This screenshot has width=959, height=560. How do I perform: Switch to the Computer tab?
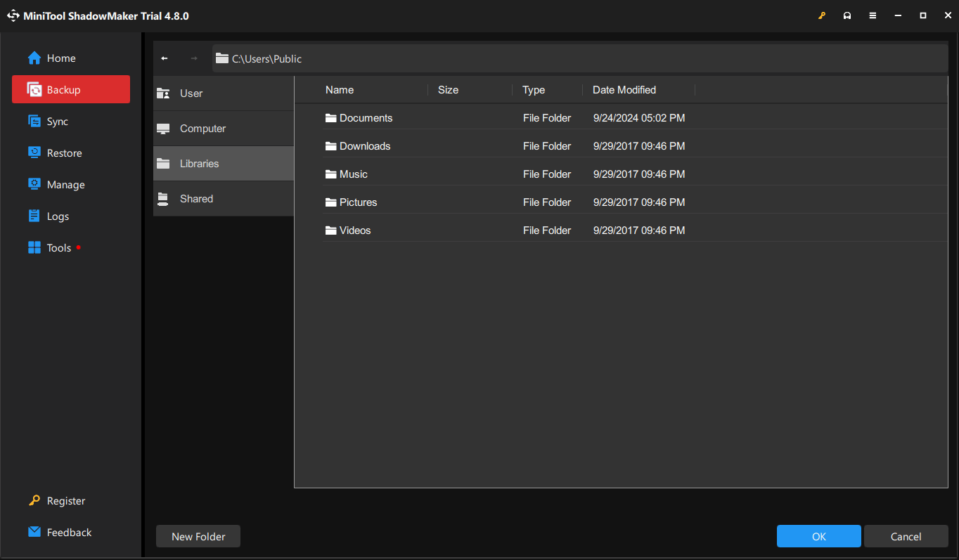pyautogui.click(x=202, y=128)
